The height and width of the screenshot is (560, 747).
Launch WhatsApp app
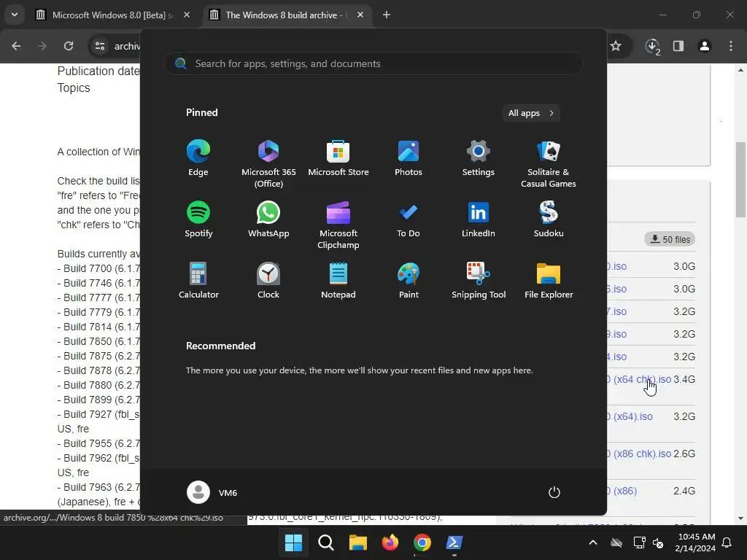268,219
